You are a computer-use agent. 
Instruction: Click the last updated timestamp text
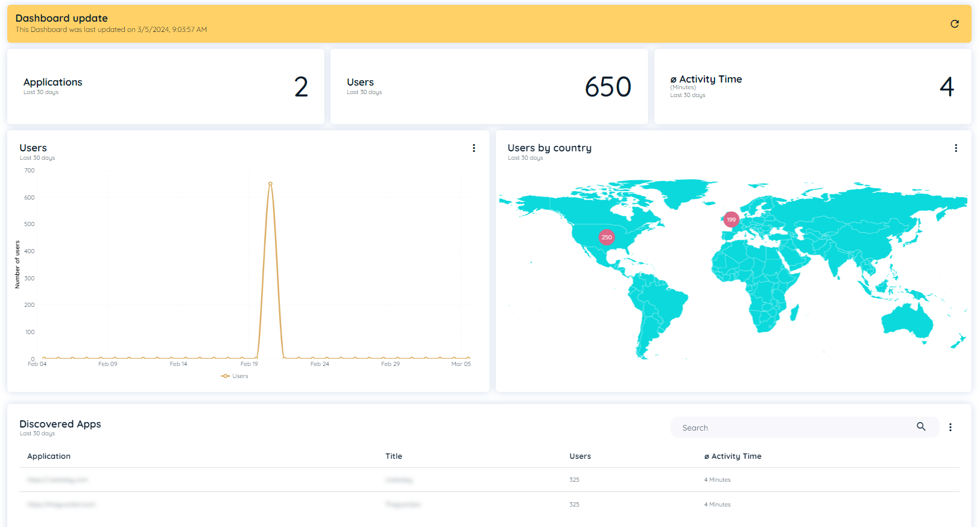[112, 30]
